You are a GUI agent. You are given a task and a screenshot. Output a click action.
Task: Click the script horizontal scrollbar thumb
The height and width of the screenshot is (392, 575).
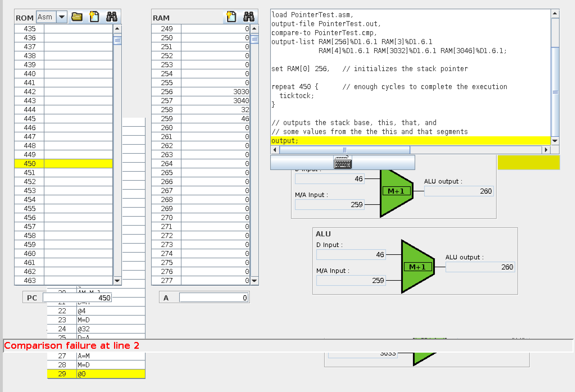pos(345,150)
